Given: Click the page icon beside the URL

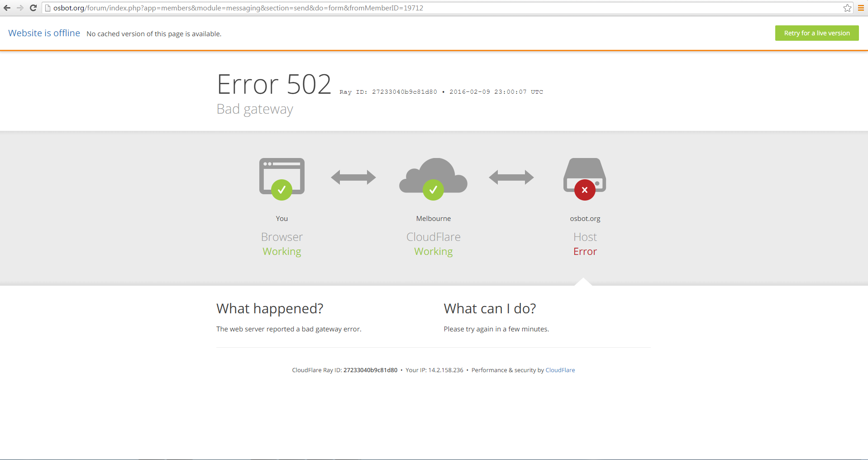Looking at the screenshot, I should coord(48,8).
